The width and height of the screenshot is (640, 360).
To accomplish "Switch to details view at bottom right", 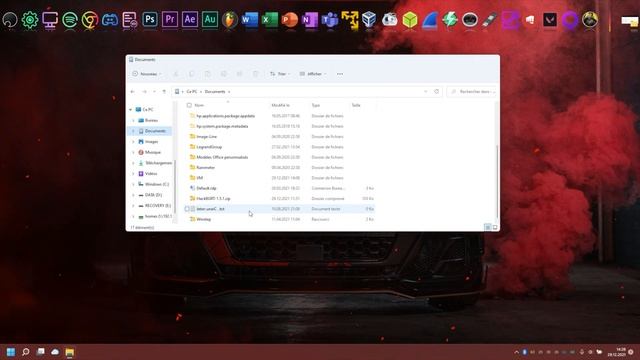I will click(488, 227).
